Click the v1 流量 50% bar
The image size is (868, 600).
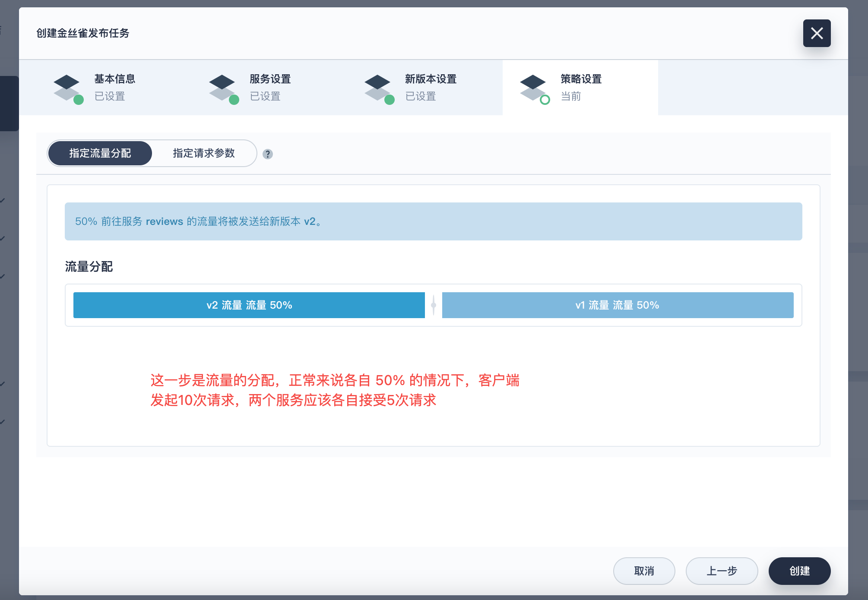(x=618, y=305)
